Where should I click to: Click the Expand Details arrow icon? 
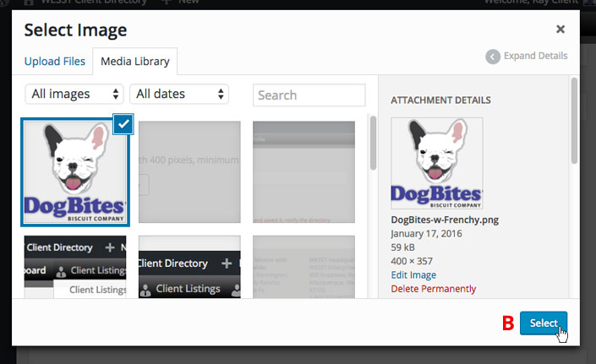(493, 57)
